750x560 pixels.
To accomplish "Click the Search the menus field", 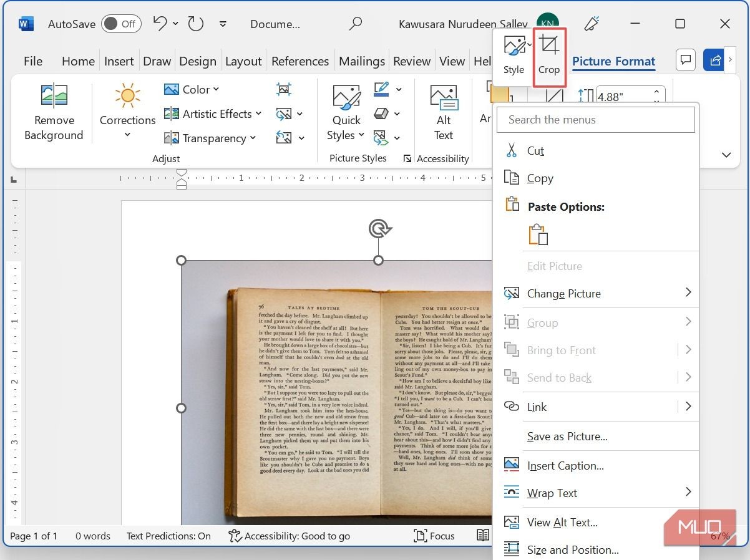I will pyautogui.click(x=596, y=120).
